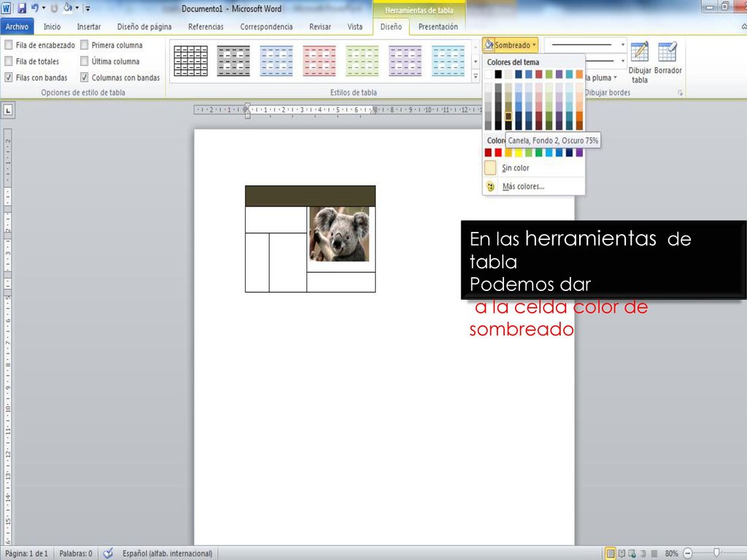Pick the black theme color swatch
Screen dimensions: 747x560
tap(498, 74)
